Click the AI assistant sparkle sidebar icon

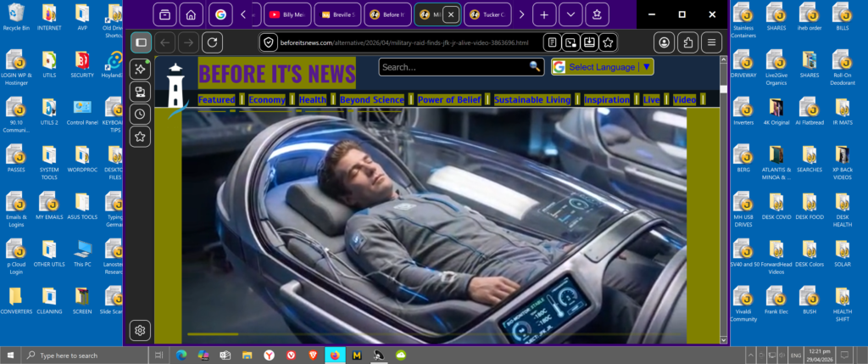click(x=141, y=69)
